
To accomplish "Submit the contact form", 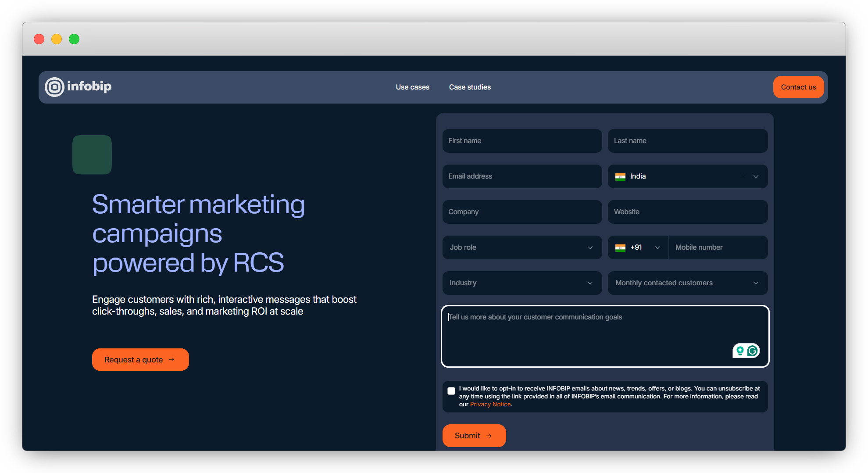I will [x=474, y=435].
